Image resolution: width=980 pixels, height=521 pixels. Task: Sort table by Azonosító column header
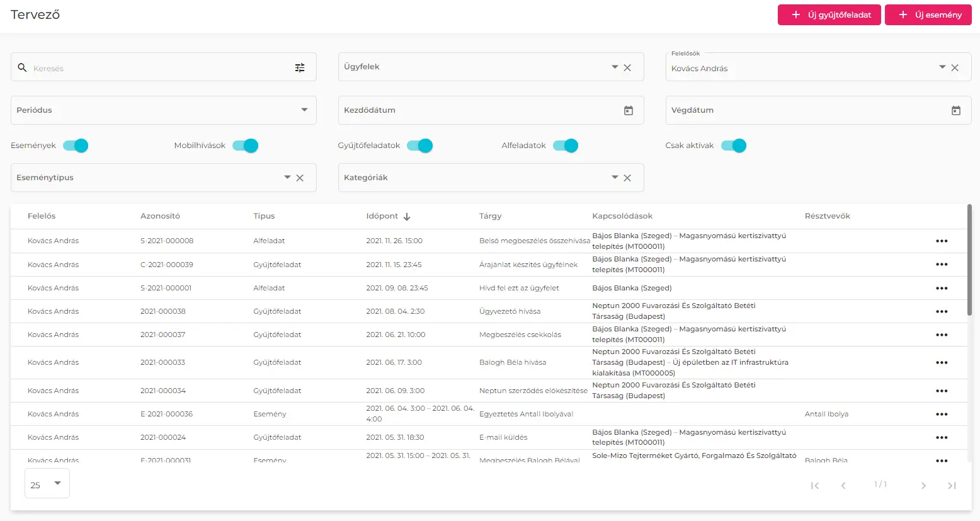(x=160, y=216)
